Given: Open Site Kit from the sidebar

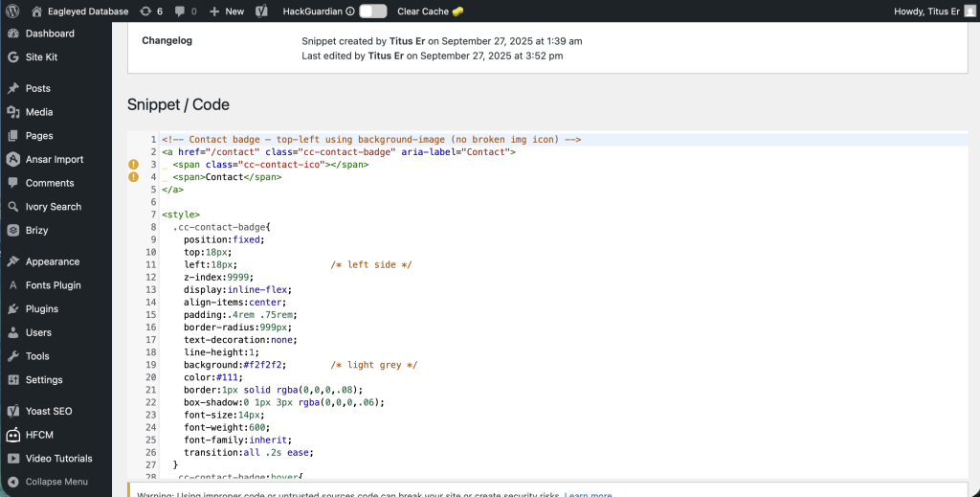Looking at the screenshot, I should [41, 57].
